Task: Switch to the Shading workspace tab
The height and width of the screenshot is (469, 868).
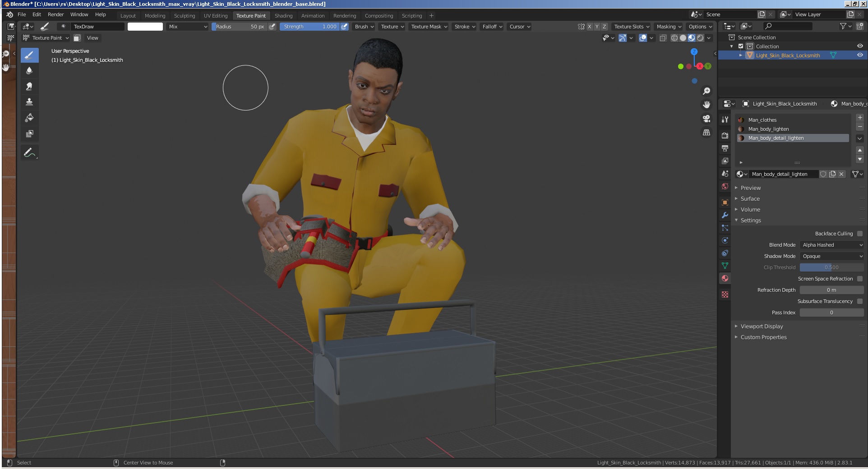Action: click(283, 16)
